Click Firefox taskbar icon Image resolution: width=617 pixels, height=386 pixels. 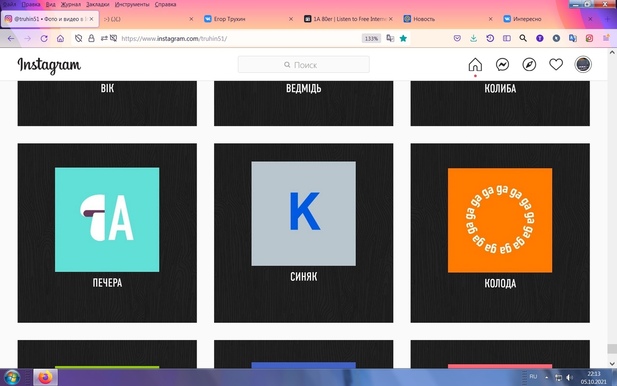pyautogui.click(x=45, y=377)
